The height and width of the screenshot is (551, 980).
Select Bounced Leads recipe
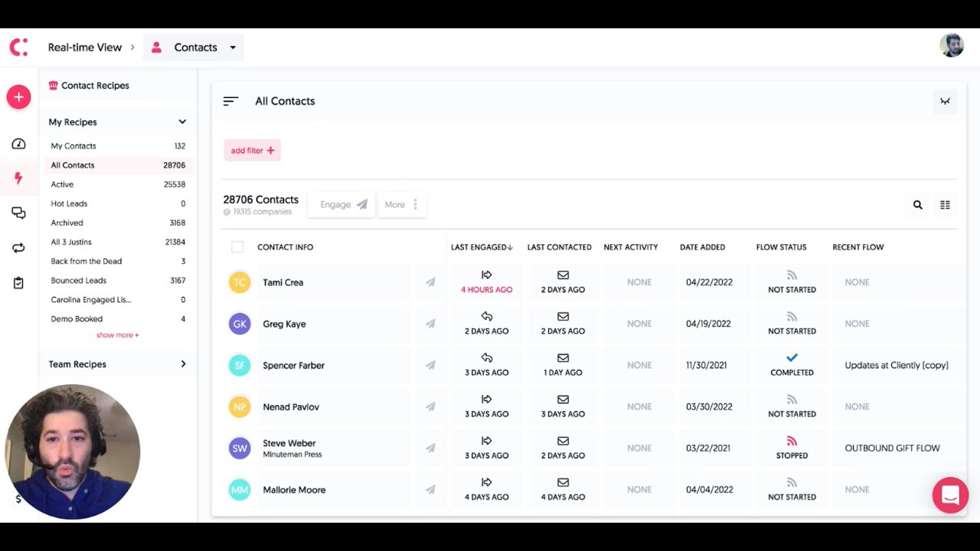tap(118, 280)
